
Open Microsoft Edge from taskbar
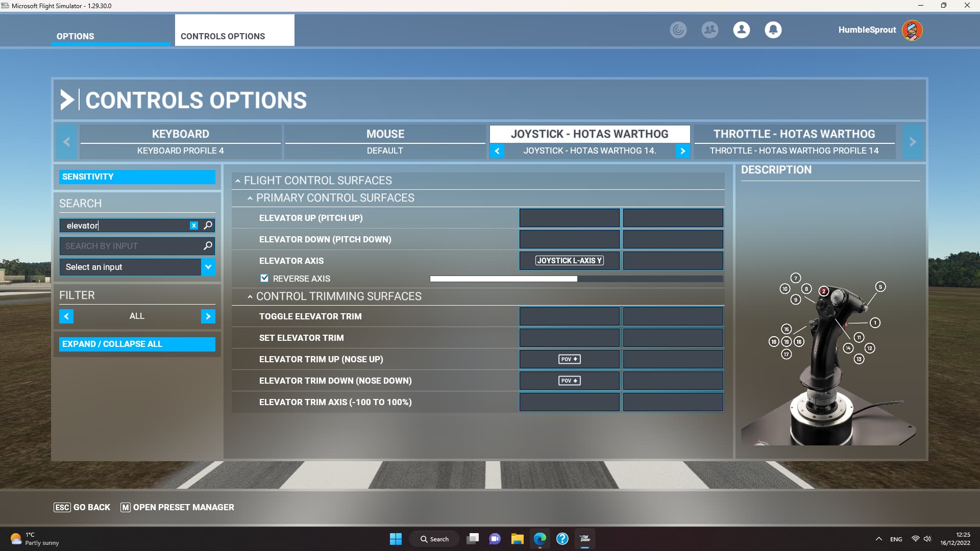pyautogui.click(x=540, y=539)
